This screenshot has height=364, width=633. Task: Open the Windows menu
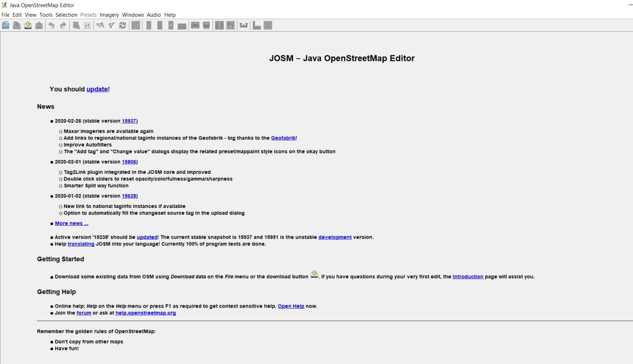(x=133, y=15)
